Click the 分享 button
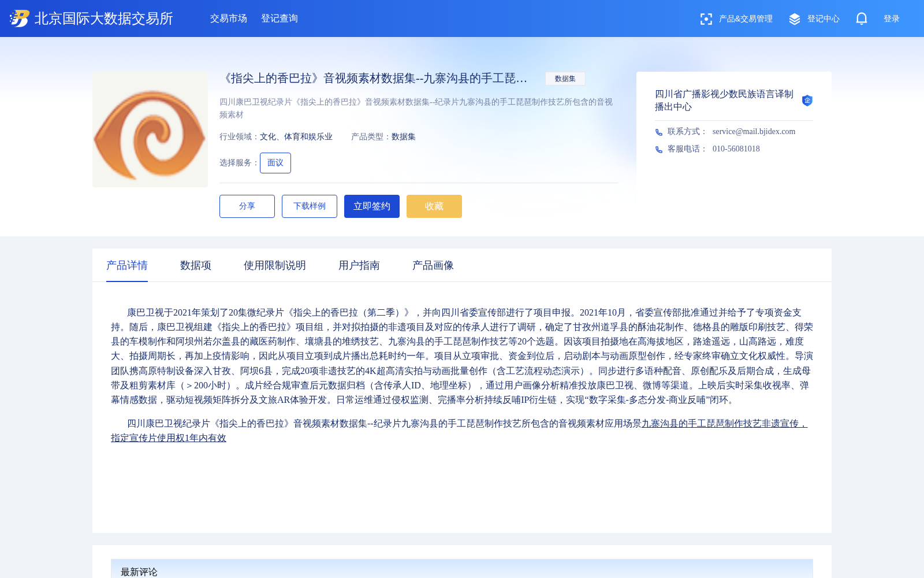924x578 pixels. (x=247, y=206)
